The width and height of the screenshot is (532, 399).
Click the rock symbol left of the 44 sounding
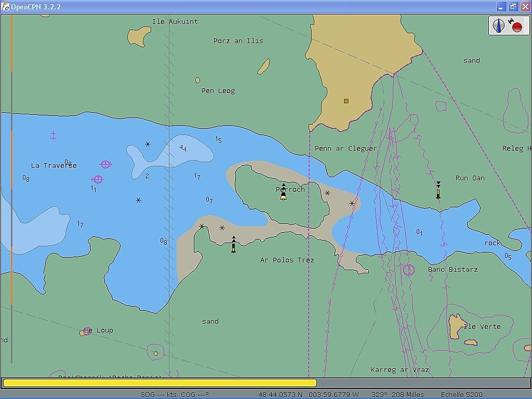pyautogui.click(x=148, y=144)
